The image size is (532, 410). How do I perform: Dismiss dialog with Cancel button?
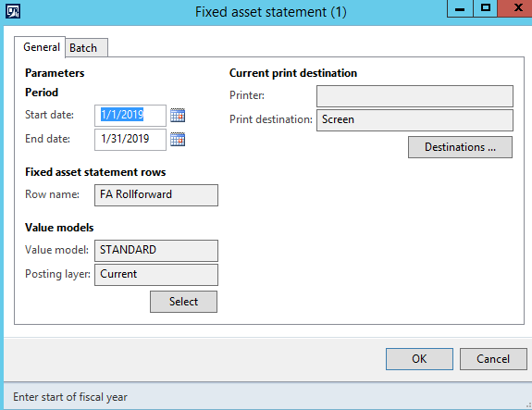click(493, 359)
